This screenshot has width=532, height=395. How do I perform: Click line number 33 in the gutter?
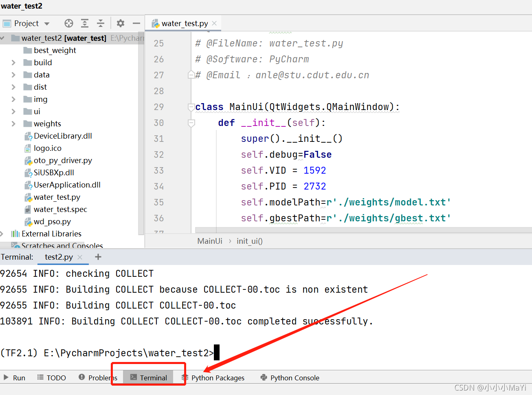[159, 170]
